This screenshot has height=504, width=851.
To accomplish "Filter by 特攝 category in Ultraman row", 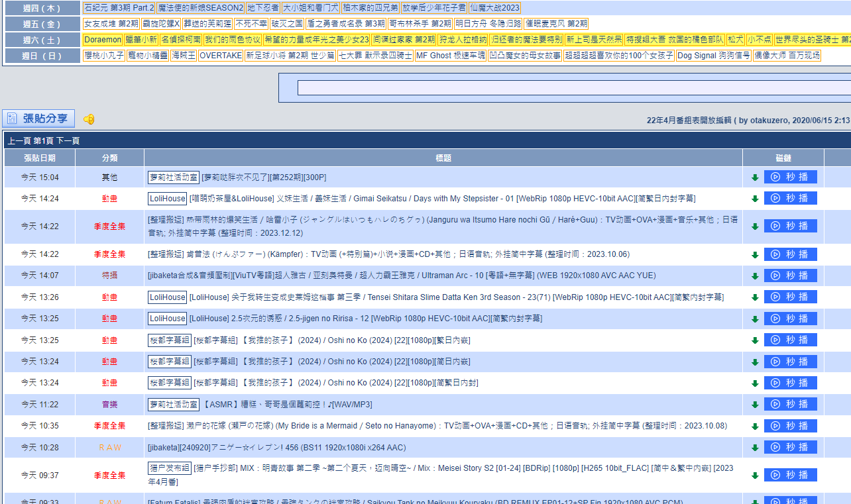I will 109,276.
